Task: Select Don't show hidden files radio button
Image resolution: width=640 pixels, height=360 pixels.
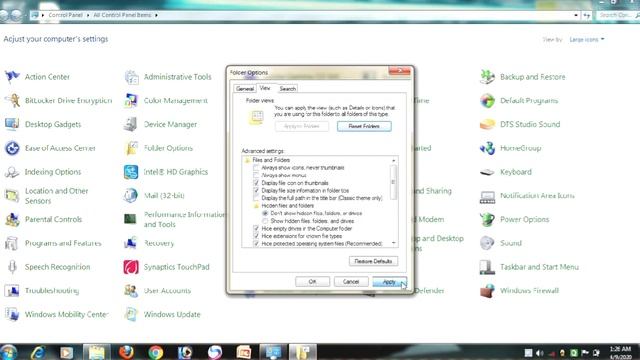Action: coord(265,213)
